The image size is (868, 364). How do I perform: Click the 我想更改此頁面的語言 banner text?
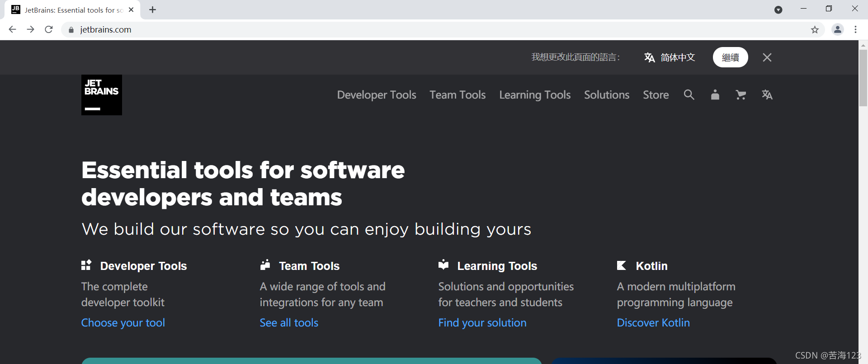click(576, 57)
